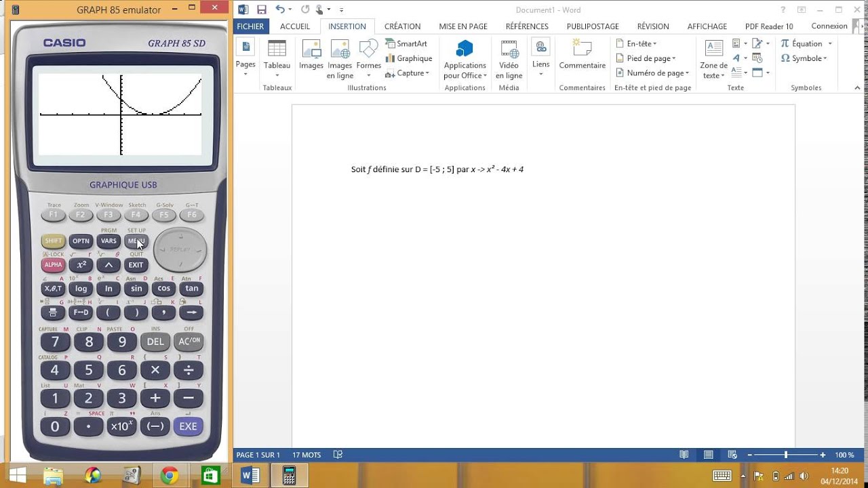Open the Pages dropdown
This screenshot has height=488, width=868.
pos(245,57)
